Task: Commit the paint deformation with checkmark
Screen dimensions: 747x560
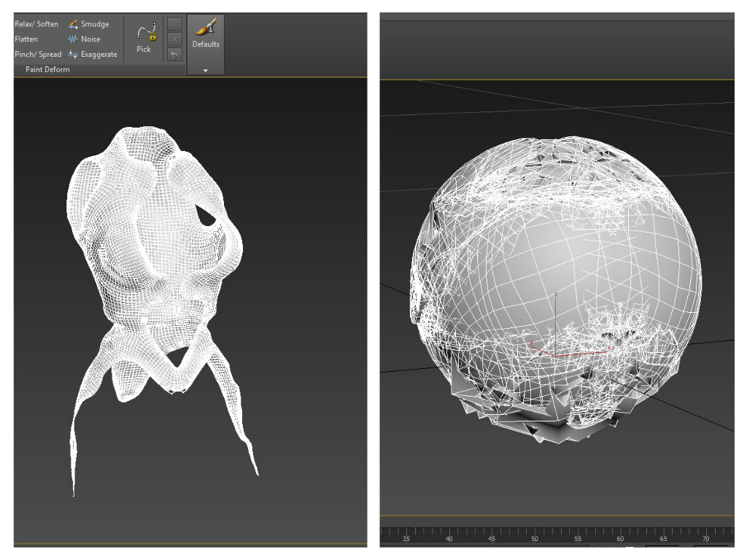Action: [x=174, y=24]
